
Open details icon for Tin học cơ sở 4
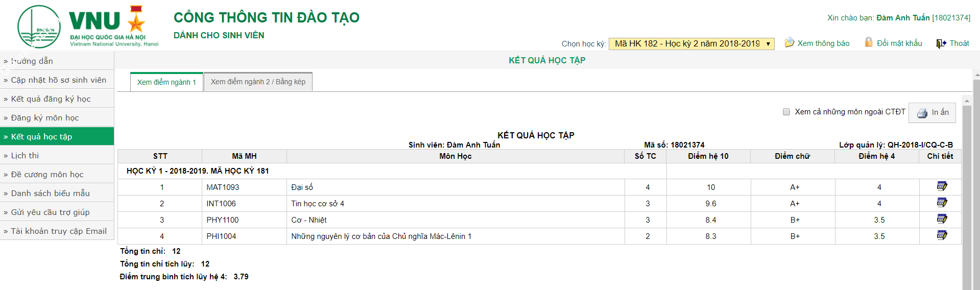pos(942,203)
